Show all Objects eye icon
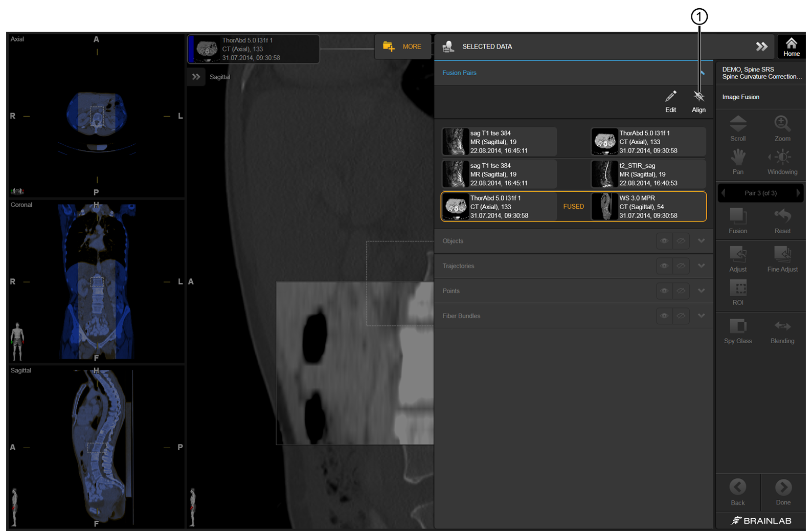Screen dimensions: 812x531 [664, 241]
